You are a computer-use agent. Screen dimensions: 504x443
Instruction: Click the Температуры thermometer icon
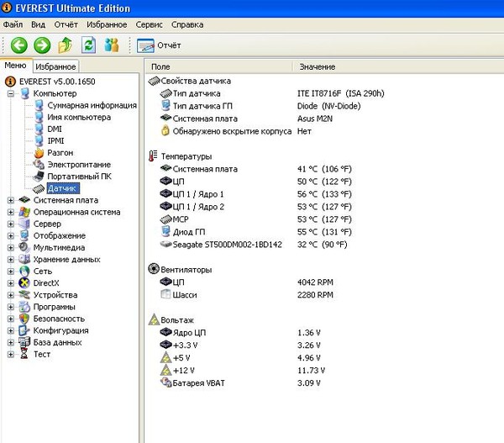click(x=153, y=156)
